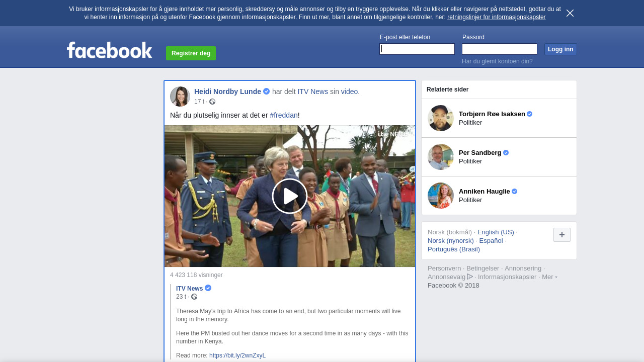Screen dimensions: 644x362
Task: Open Per Sandberg's page name
Action: [x=480, y=153]
